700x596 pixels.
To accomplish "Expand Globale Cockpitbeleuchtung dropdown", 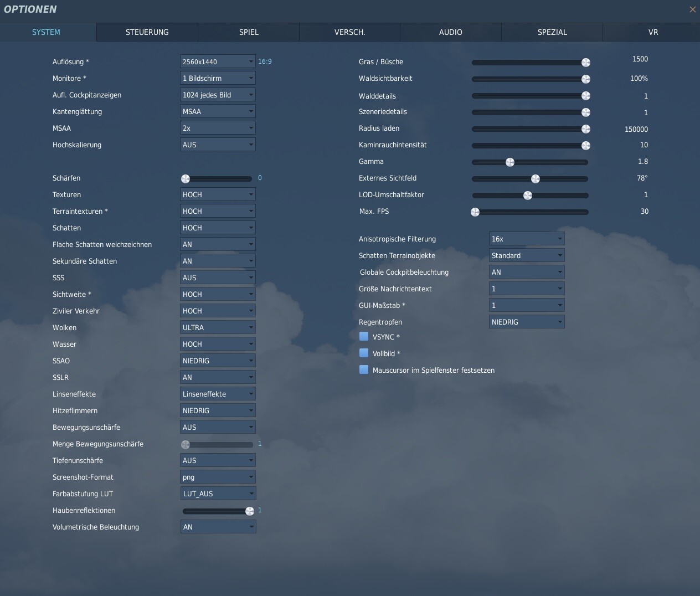I will tap(527, 272).
